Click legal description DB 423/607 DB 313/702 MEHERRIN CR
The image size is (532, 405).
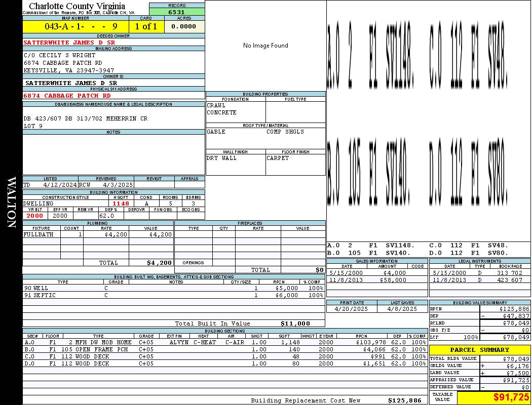(86, 118)
